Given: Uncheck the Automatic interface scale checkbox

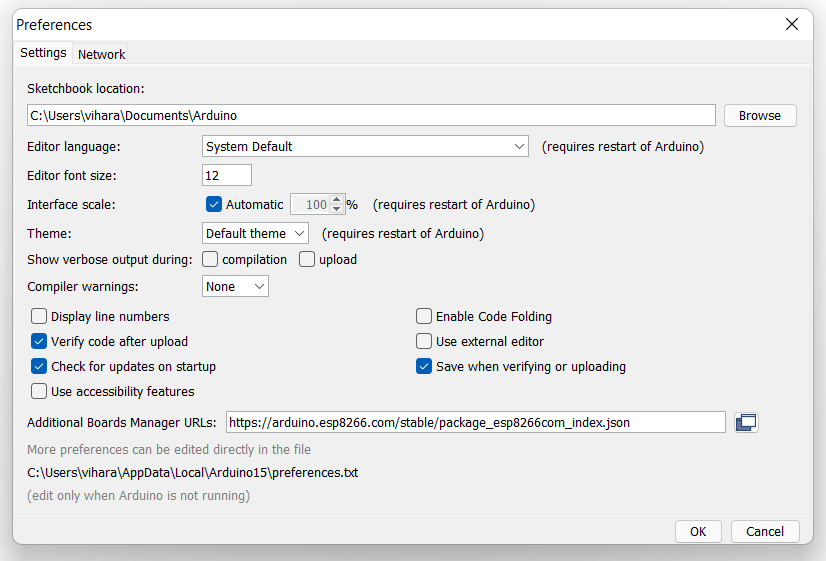Looking at the screenshot, I should (213, 204).
